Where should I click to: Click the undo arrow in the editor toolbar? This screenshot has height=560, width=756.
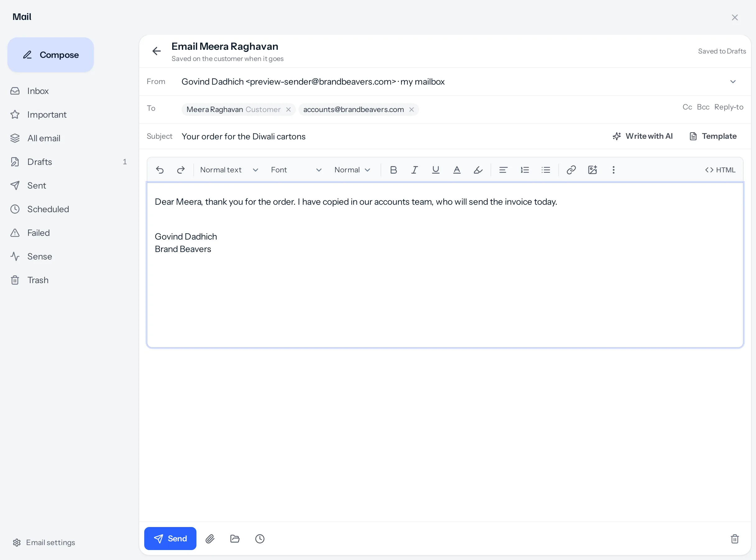point(160,170)
